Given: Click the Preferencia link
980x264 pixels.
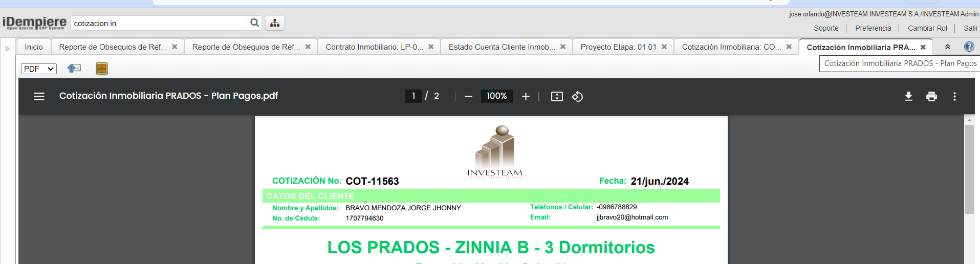Looking at the screenshot, I should tap(873, 28).
